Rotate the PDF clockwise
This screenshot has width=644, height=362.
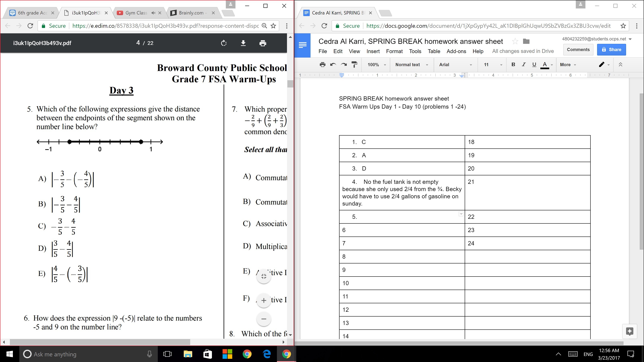coord(224,43)
